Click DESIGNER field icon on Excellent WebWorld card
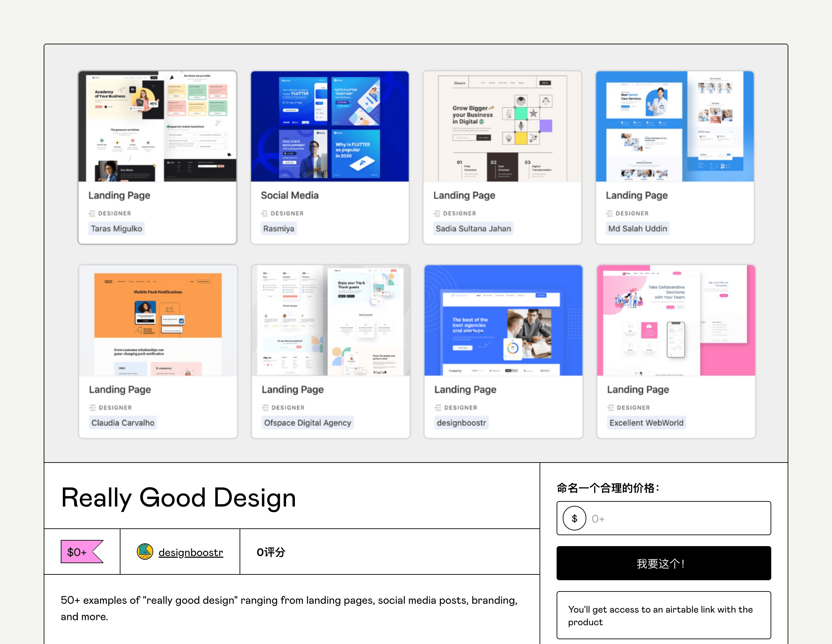 [611, 408]
